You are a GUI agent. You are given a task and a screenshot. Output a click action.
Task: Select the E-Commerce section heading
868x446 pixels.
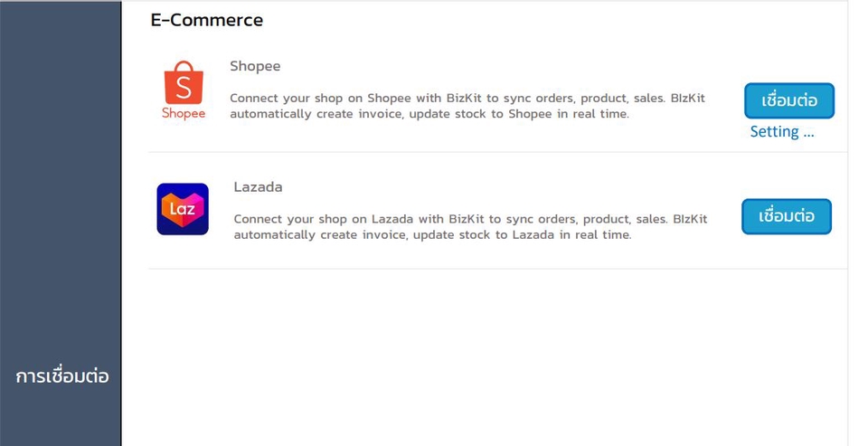click(x=207, y=20)
